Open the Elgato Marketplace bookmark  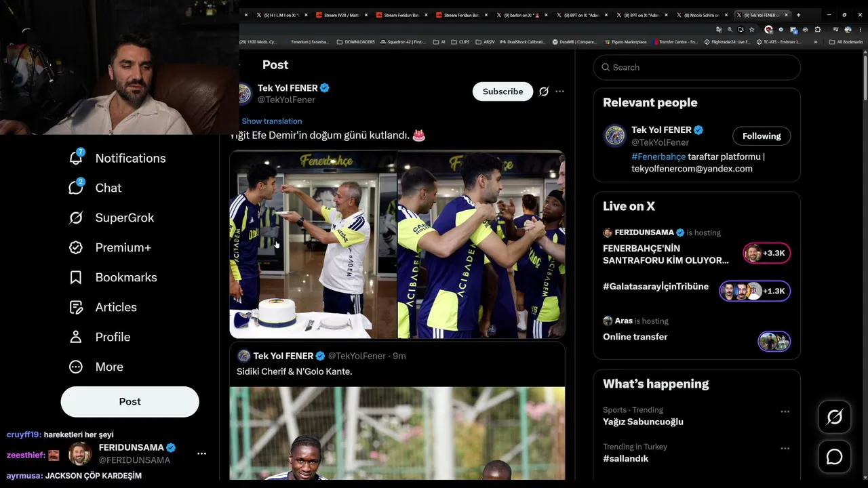(627, 42)
